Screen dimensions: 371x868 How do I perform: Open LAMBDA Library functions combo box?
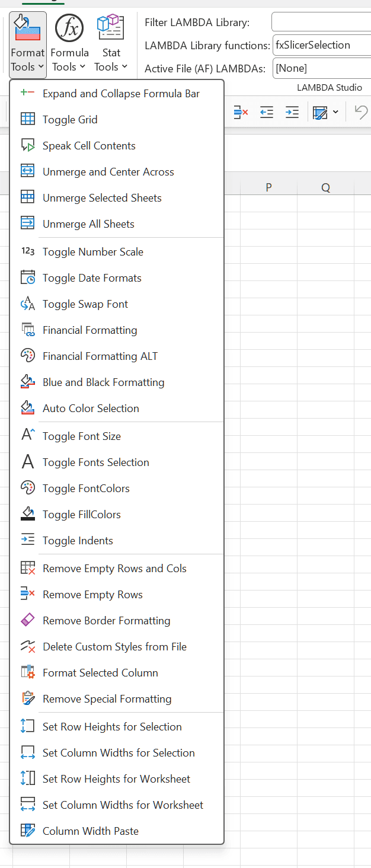coord(322,45)
